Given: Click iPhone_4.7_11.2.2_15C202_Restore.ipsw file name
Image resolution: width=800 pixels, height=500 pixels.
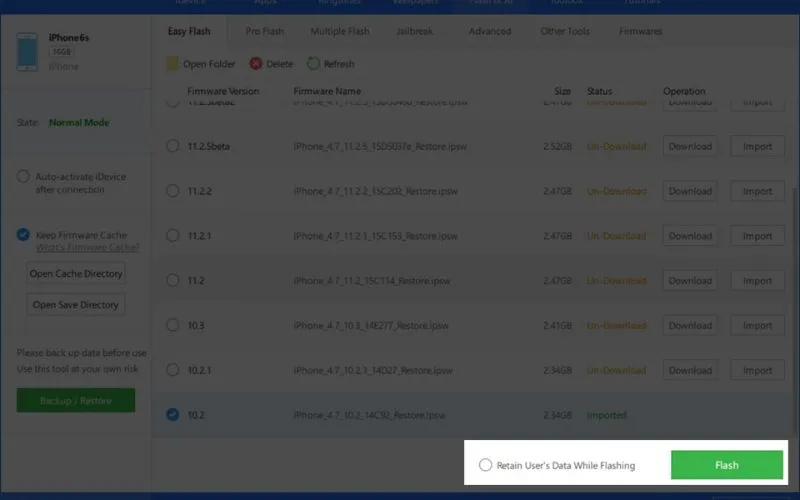Looking at the screenshot, I should click(376, 191).
